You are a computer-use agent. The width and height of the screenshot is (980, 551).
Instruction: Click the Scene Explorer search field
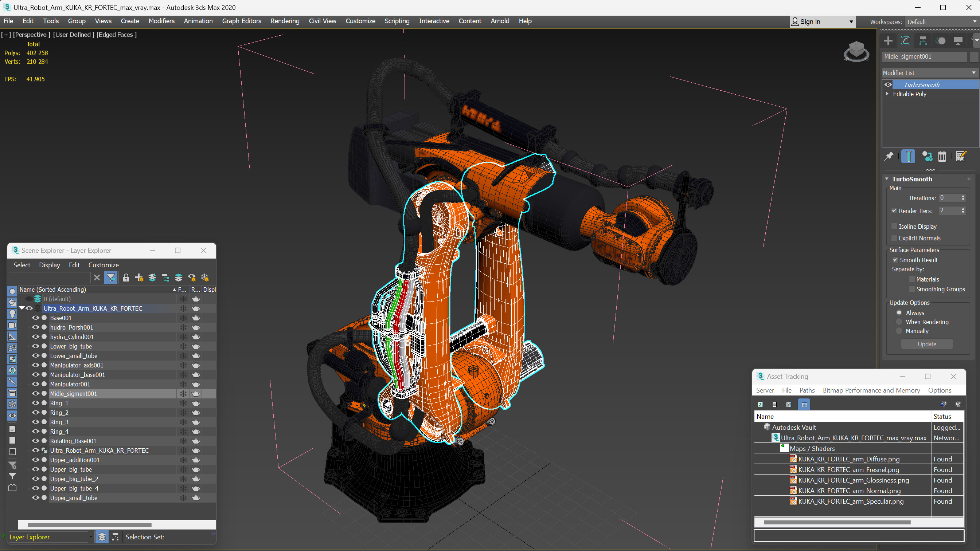click(x=50, y=278)
